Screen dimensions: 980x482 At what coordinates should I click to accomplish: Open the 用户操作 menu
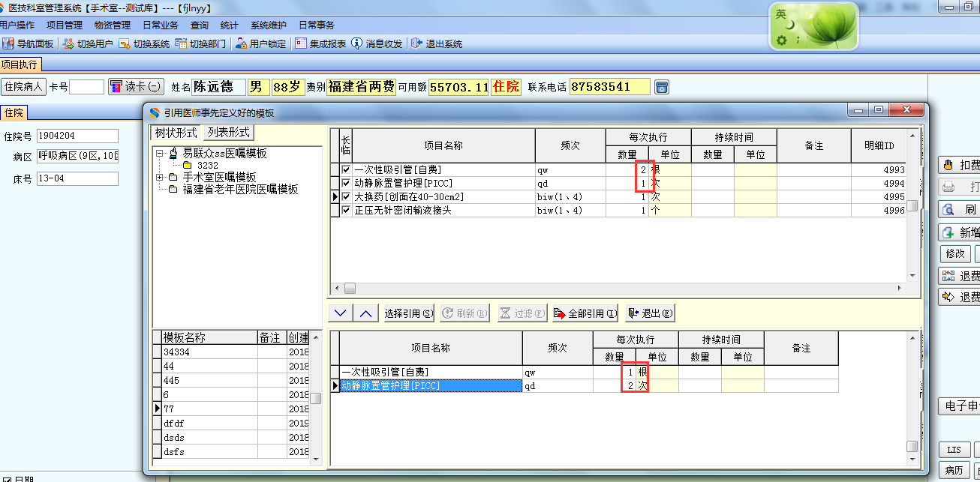click(x=17, y=25)
